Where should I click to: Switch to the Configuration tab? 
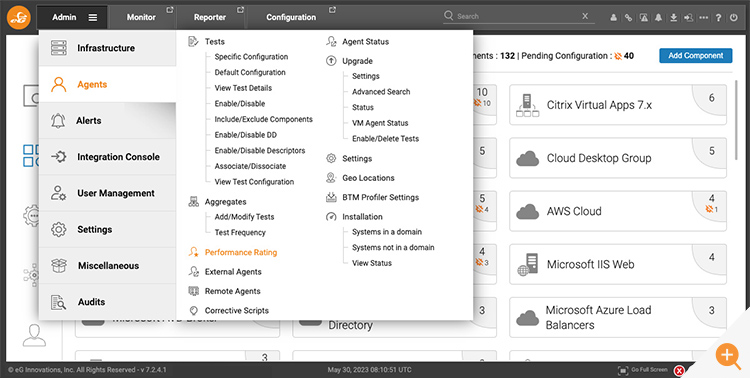coord(291,17)
